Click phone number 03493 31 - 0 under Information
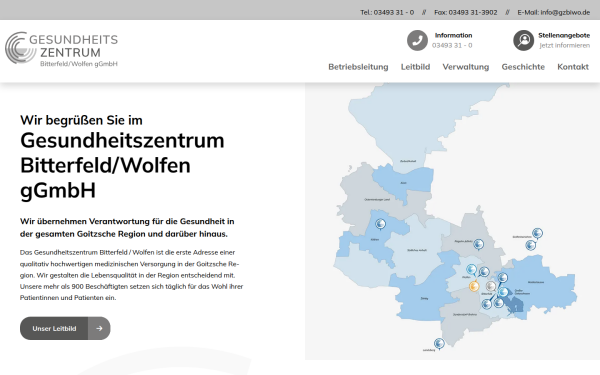 tap(452, 45)
